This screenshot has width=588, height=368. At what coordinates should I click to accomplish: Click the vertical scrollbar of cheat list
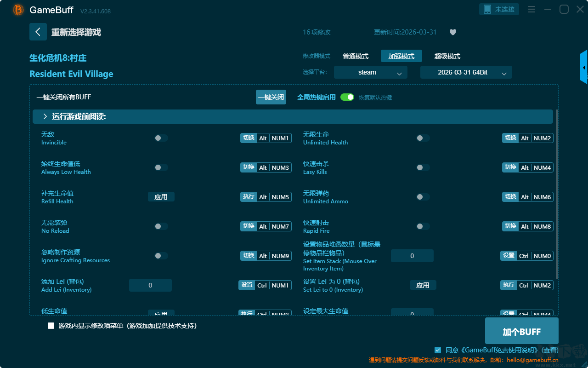point(557,194)
